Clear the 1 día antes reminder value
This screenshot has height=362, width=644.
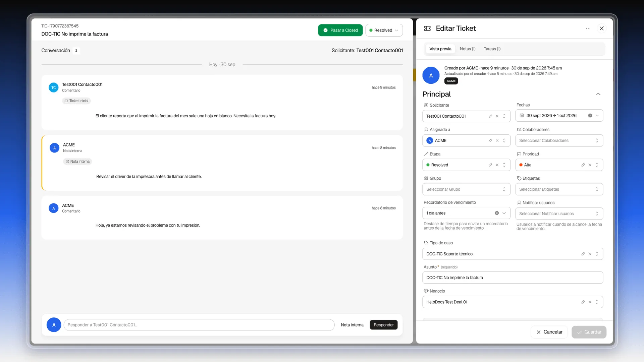tap(497, 213)
